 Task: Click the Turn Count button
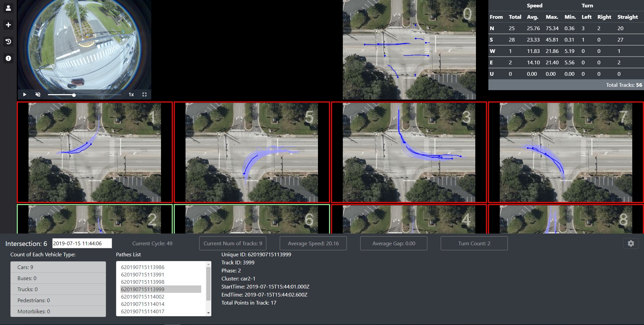[474, 244]
